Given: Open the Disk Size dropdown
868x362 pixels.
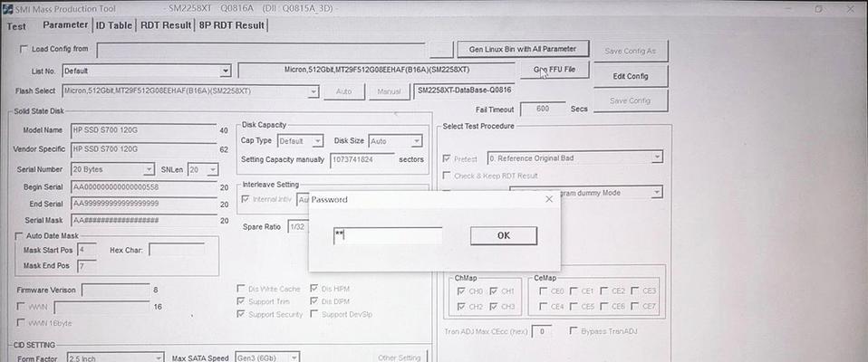Looking at the screenshot, I should tap(416, 141).
